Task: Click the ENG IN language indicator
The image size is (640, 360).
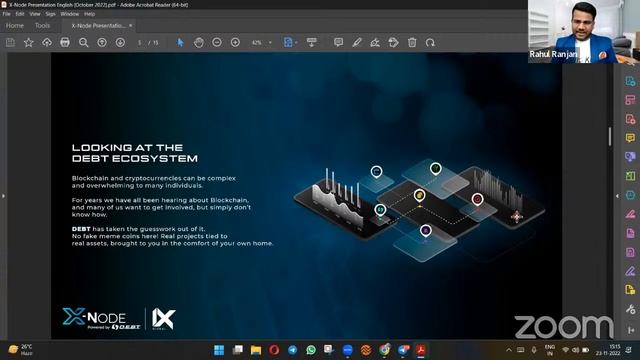Action: tap(550, 350)
